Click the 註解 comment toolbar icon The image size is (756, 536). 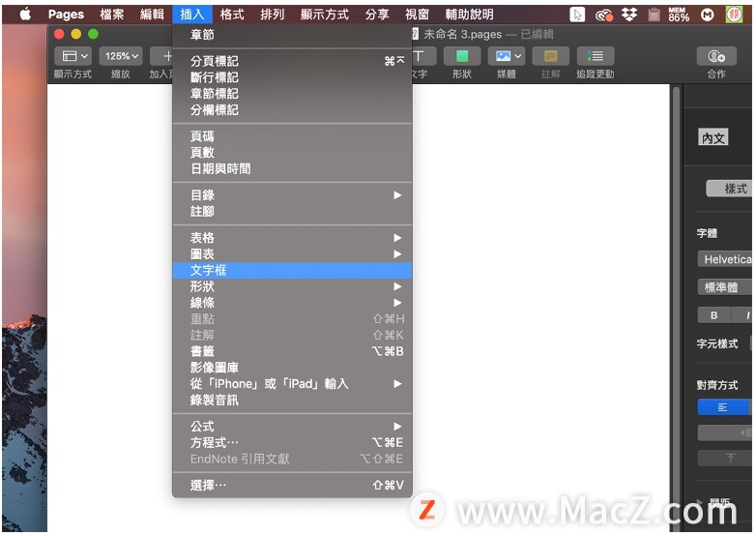pos(551,56)
